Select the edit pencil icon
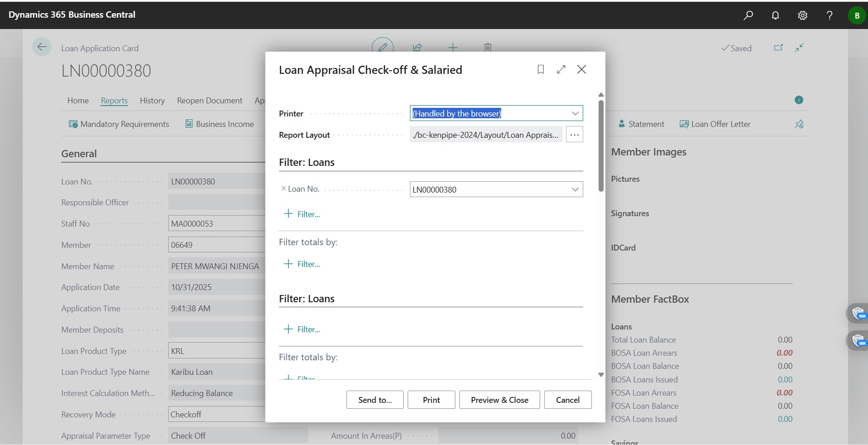Image resolution: width=868 pixels, height=445 pixels. pos(382,47)
